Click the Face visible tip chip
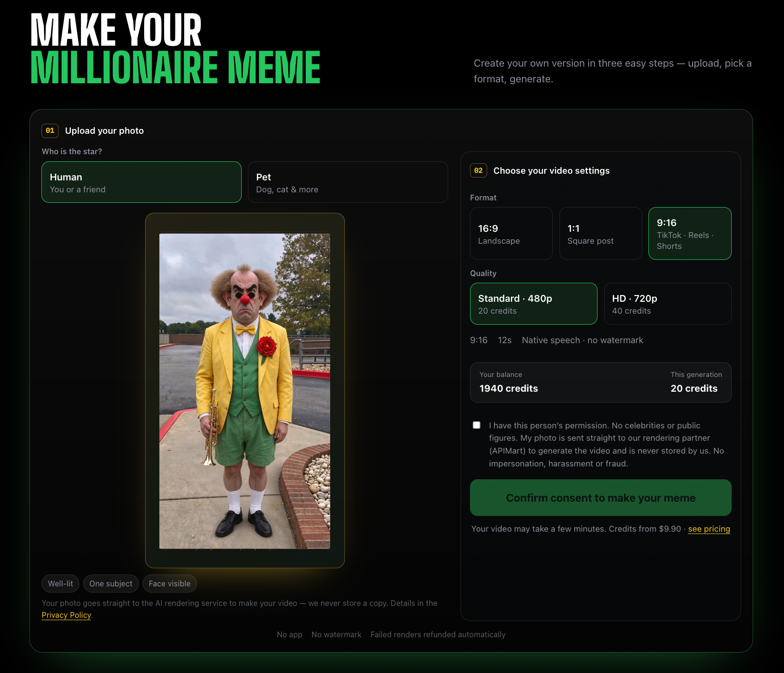784x673 pixels. [169, 584]
